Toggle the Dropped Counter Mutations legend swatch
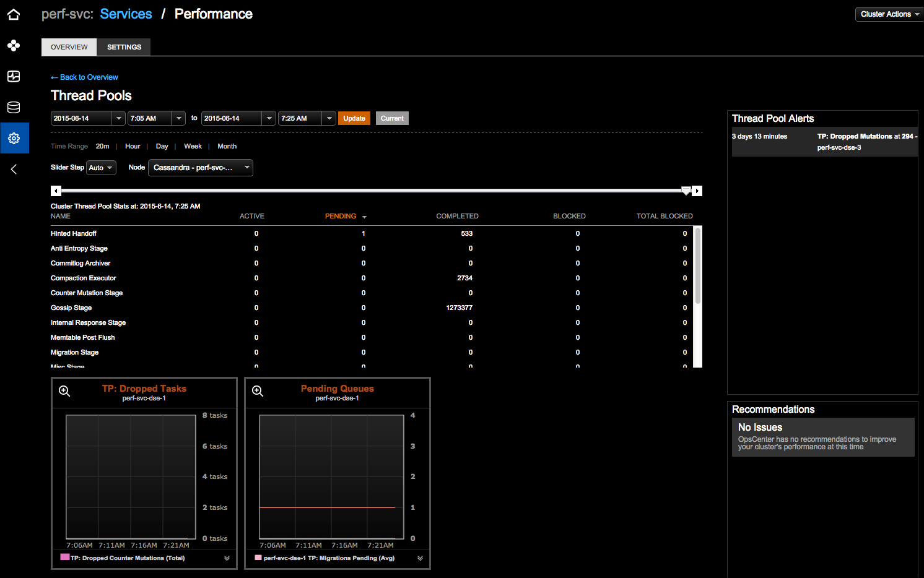Image resolution: width=924 pixels, height=578 pixels. [x=64, y=558]
